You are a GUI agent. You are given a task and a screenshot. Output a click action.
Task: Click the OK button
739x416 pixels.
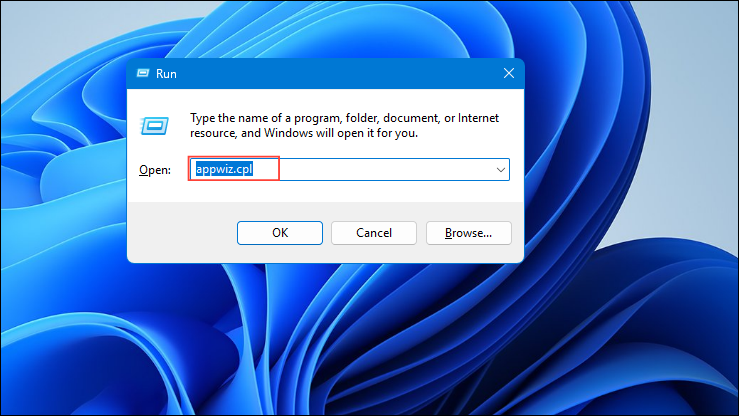pos(280,233)
